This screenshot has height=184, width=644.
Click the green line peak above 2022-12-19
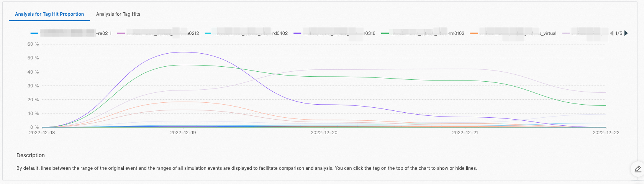click(183, 65)
